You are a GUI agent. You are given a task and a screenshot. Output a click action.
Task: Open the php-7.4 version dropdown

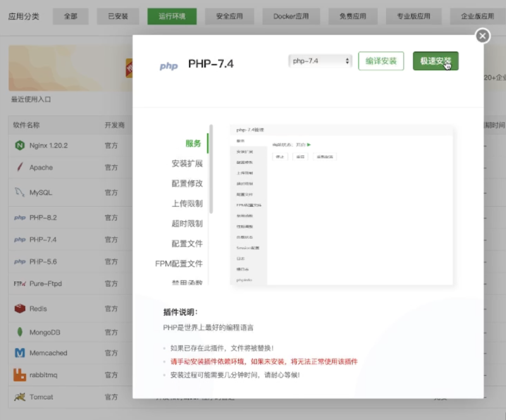[320, 61]
